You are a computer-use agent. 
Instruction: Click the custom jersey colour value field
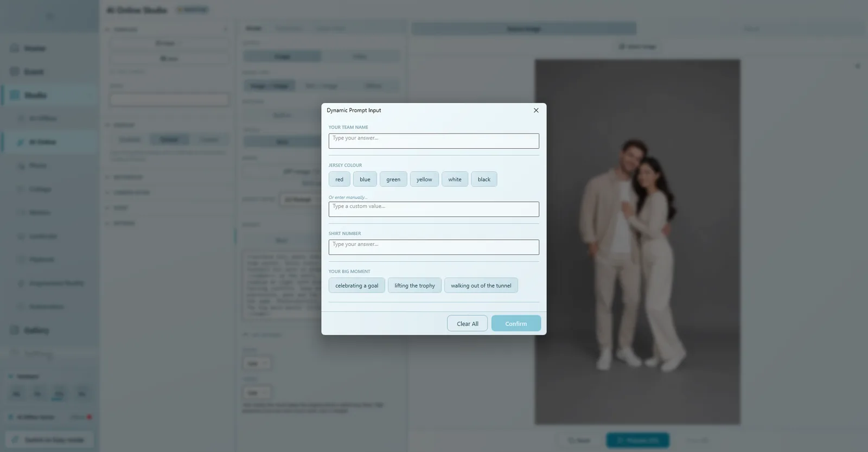(x=433, y=209)
